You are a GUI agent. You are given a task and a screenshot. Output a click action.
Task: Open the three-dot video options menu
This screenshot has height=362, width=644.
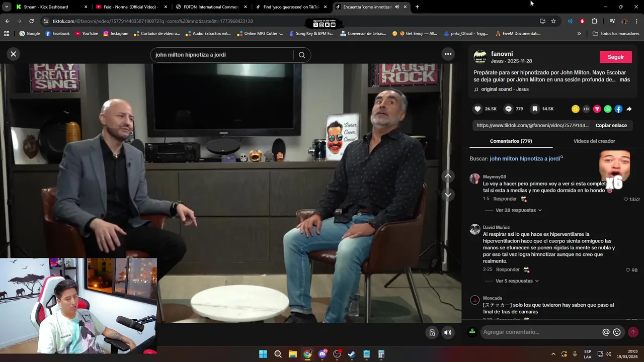(448, 54)
